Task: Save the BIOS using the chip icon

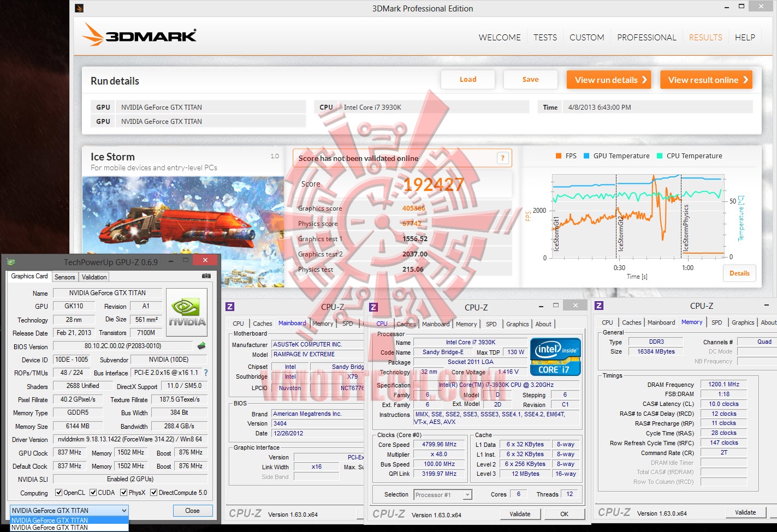Action: tap(201, 346)
